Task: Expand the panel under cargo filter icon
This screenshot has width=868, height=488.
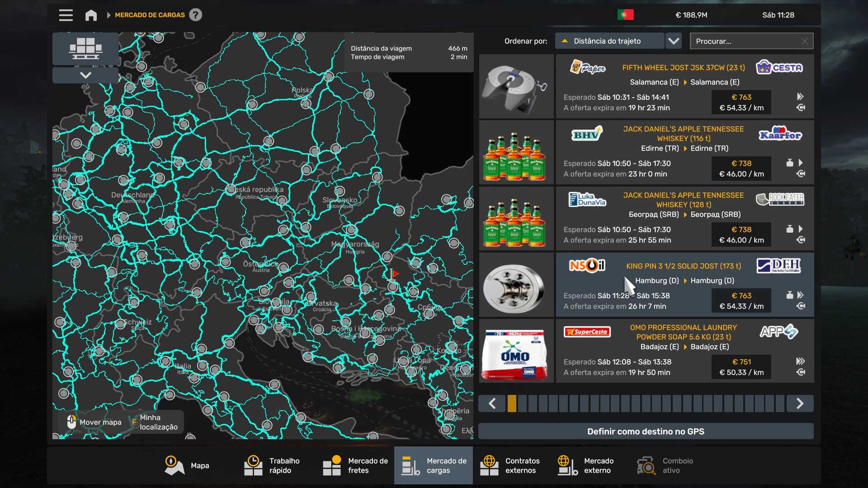Action: (85, 75)
